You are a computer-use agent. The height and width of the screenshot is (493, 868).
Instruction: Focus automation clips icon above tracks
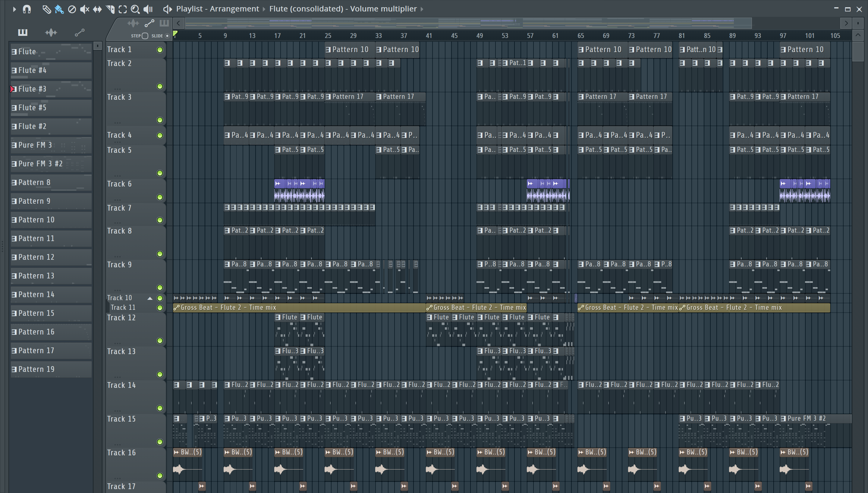tap(149, 23)
